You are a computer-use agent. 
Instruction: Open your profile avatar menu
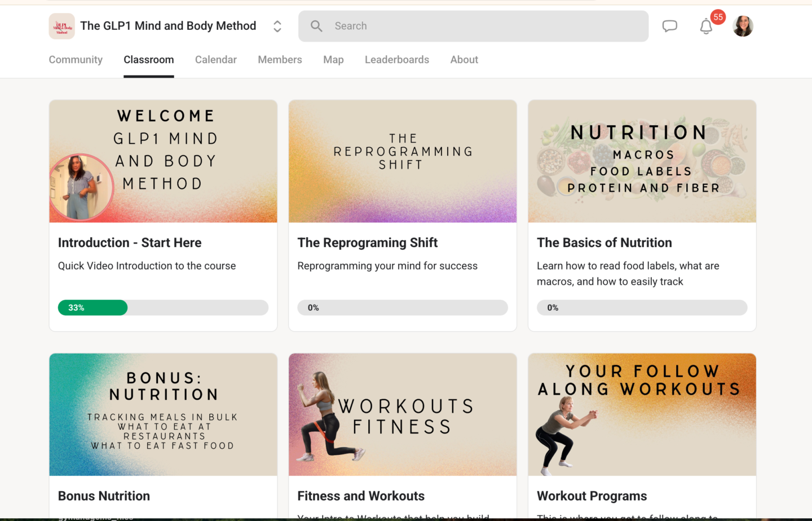click(x=743, y=26)
